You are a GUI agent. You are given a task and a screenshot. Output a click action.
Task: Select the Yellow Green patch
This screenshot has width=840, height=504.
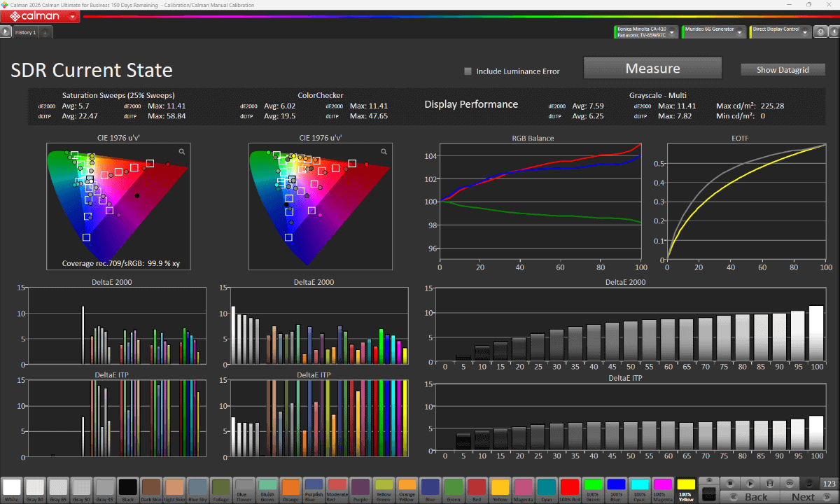pyautogui.click(x=384, y=489)
